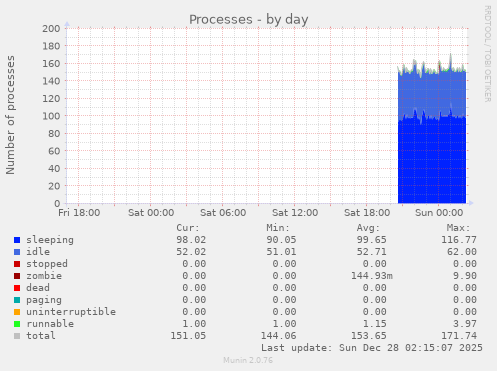Image resolution: width=497 pixels, height=371 pixels.
Task: Click the 'Fri 18:00' x-axis label
Action: pos(79,213)
